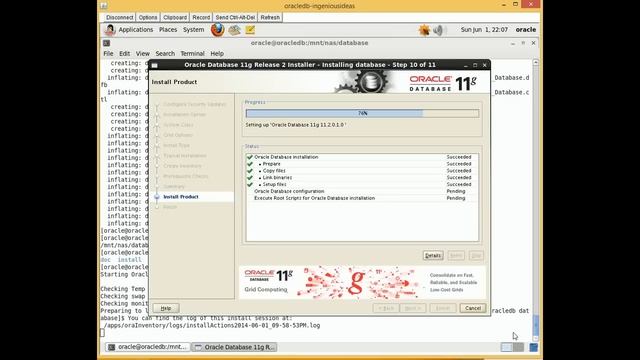Open the terminal Search menu
Image resolution: width=640 pixels, height=360 pixels.
pyautogui.click(x=165, y=53)
